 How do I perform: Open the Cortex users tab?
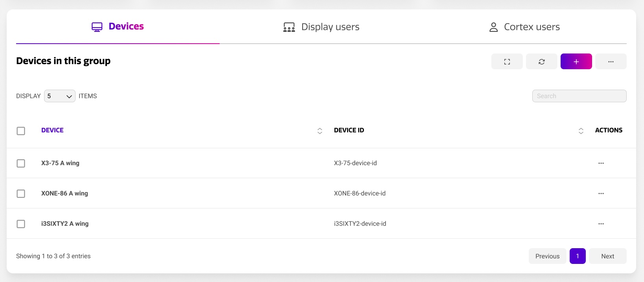tap(524, 27)
